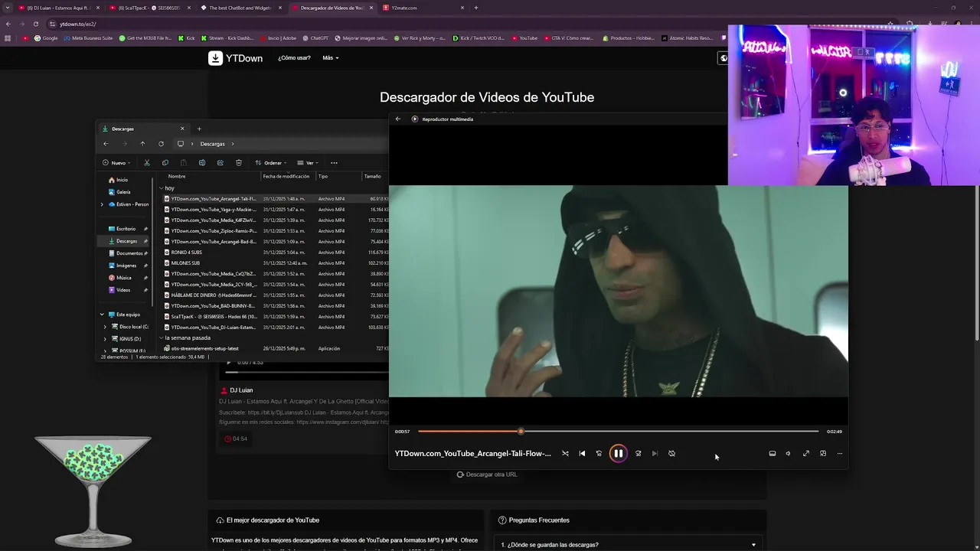Click the video frame in the media player
The image size is (980, 551).
tap(619, 291)
